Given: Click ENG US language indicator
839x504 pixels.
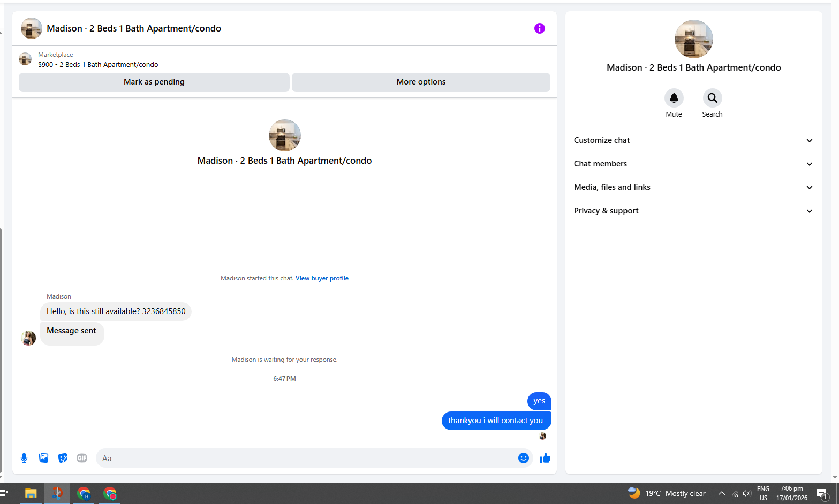Looking at the screenshot, I should [x=764, y=493].
